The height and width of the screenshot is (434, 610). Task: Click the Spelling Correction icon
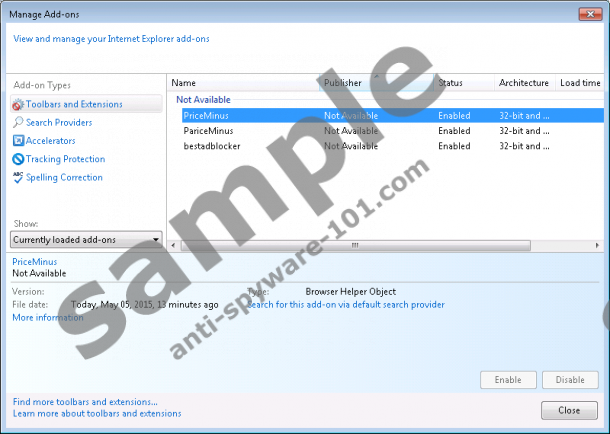click(17, 177)
